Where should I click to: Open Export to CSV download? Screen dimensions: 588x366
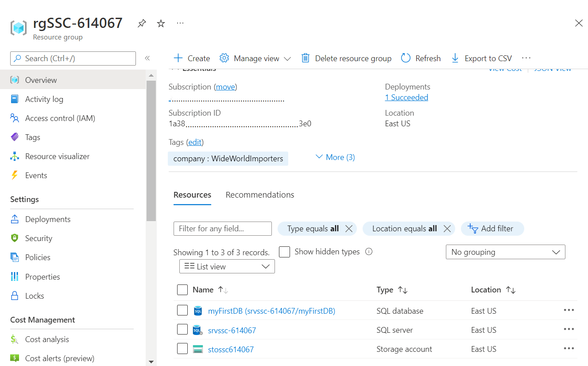[x=481, y=58]
